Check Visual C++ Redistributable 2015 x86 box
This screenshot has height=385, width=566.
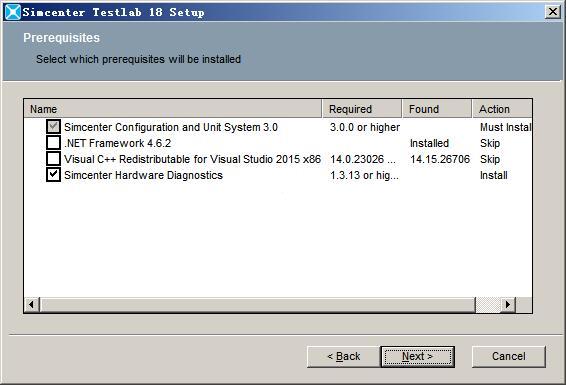tap(53, 158)
